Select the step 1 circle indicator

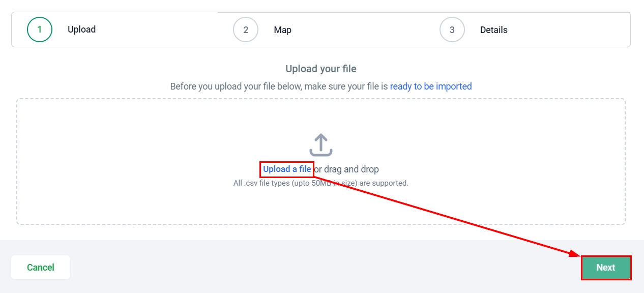click(x=40, y=30)
